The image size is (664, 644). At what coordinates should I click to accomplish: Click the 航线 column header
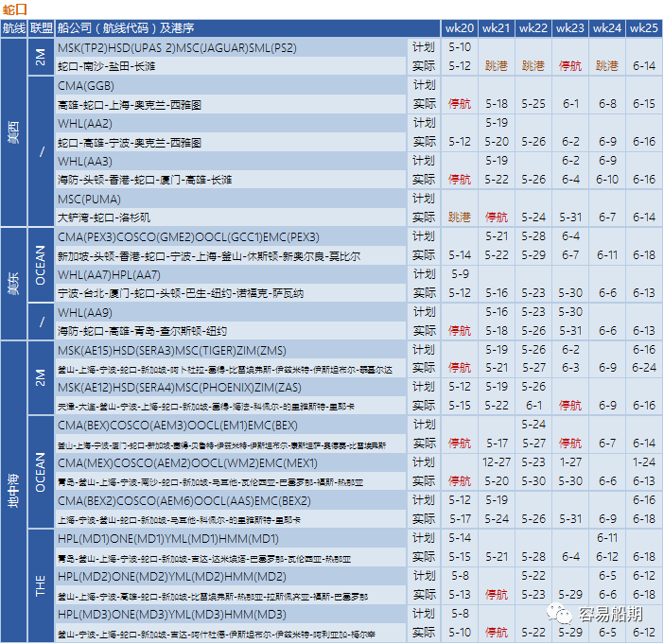point(13,28)
